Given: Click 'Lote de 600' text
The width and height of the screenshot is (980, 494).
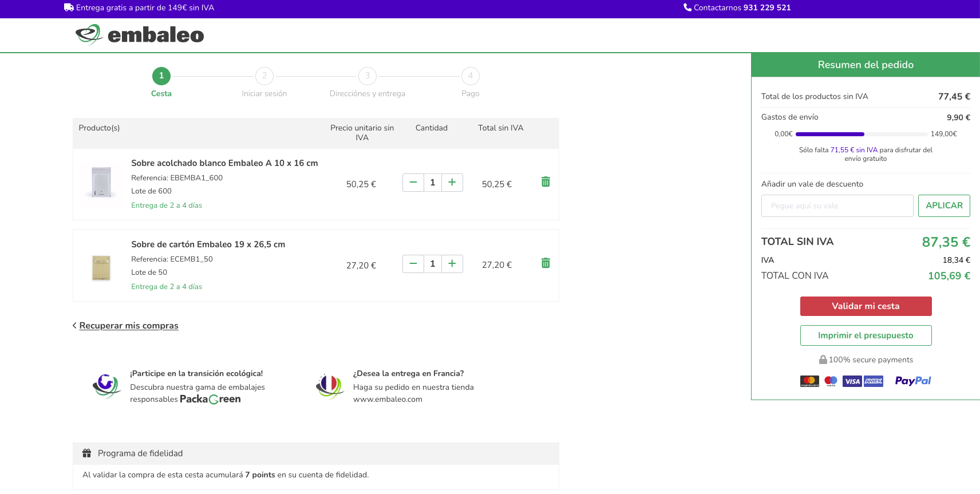Looking at the screenshot, I should coord(151,191).
